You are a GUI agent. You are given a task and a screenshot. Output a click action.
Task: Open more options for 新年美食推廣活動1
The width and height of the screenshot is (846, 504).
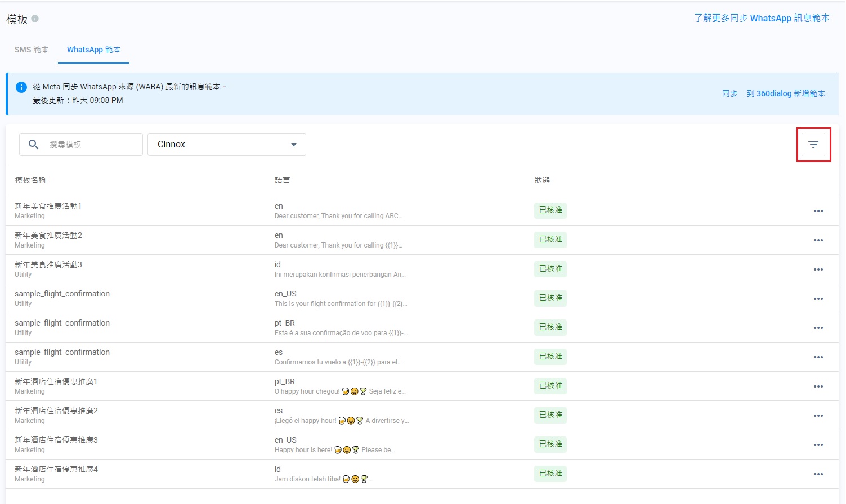tap(818, 211)
